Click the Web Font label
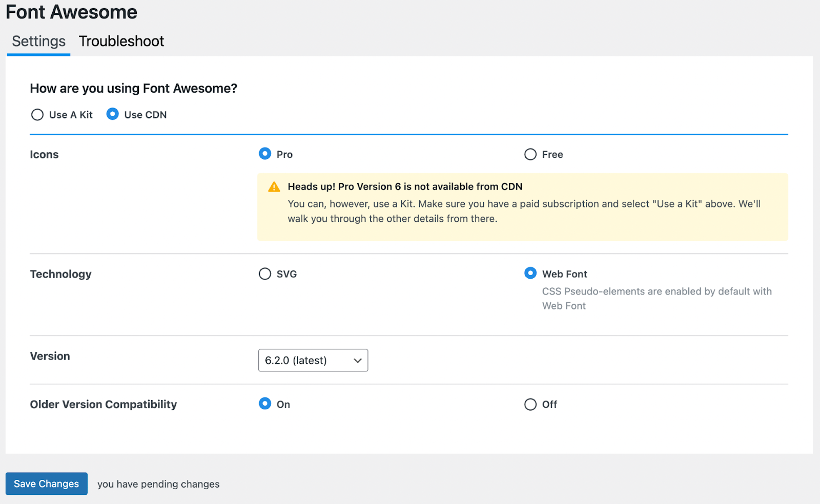Image resolution: width=820 pixels, height=504 pixels. pos(564,274)
